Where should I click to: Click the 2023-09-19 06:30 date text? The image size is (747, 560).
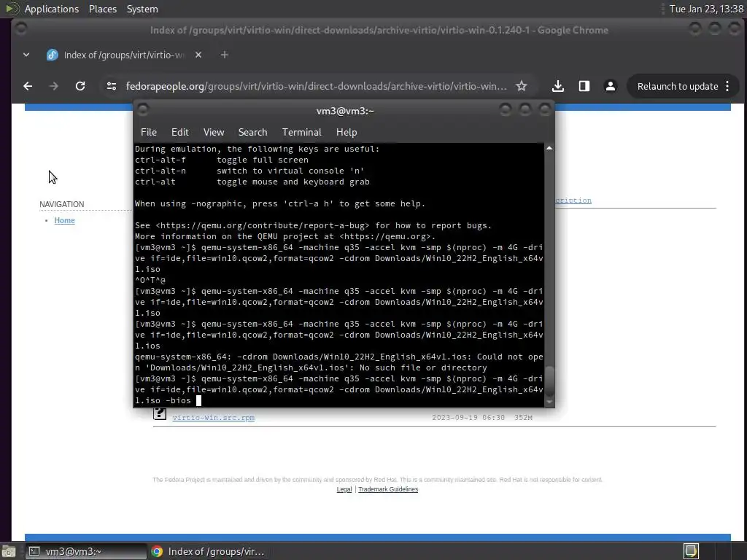(468, 418)
